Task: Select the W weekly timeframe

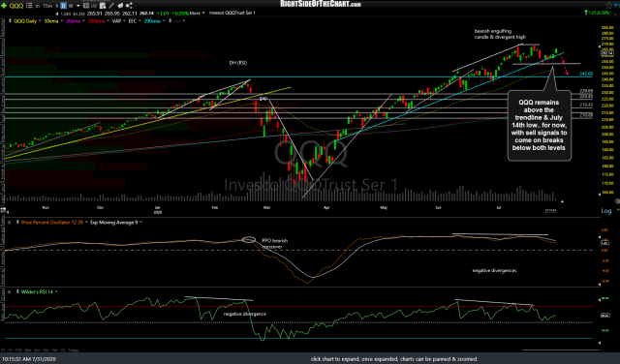Action: coord(71,6)
